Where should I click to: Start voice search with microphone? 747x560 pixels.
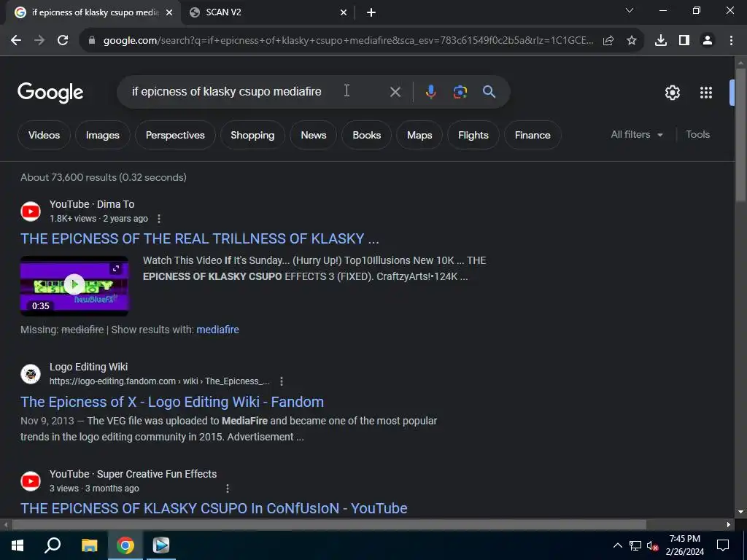tap(430, 92)
